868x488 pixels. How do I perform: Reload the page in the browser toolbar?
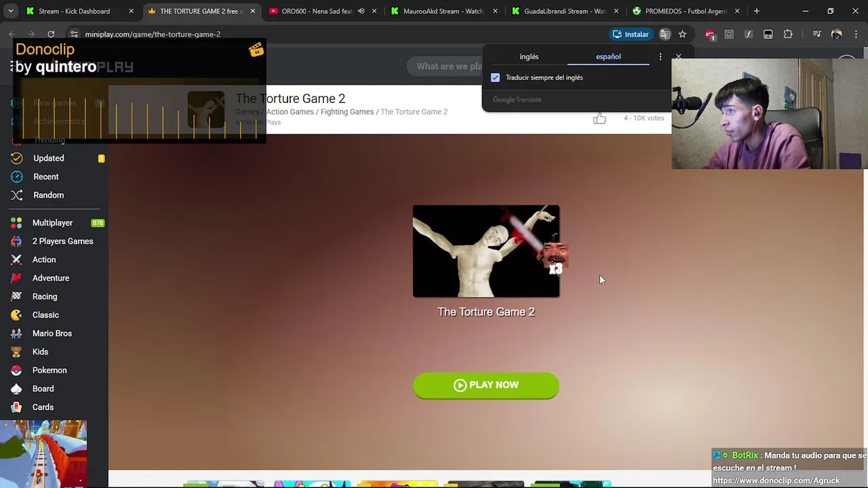[51, 34]
